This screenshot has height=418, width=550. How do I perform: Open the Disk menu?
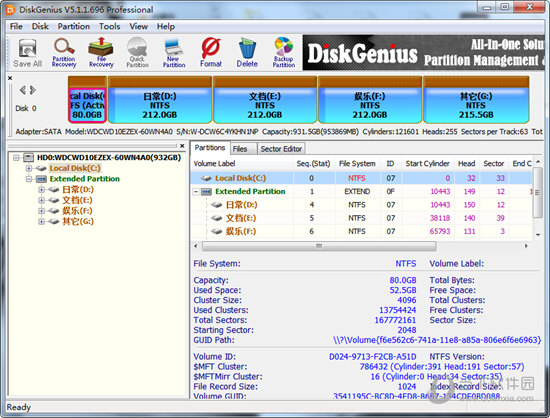[x=40, y=26]
